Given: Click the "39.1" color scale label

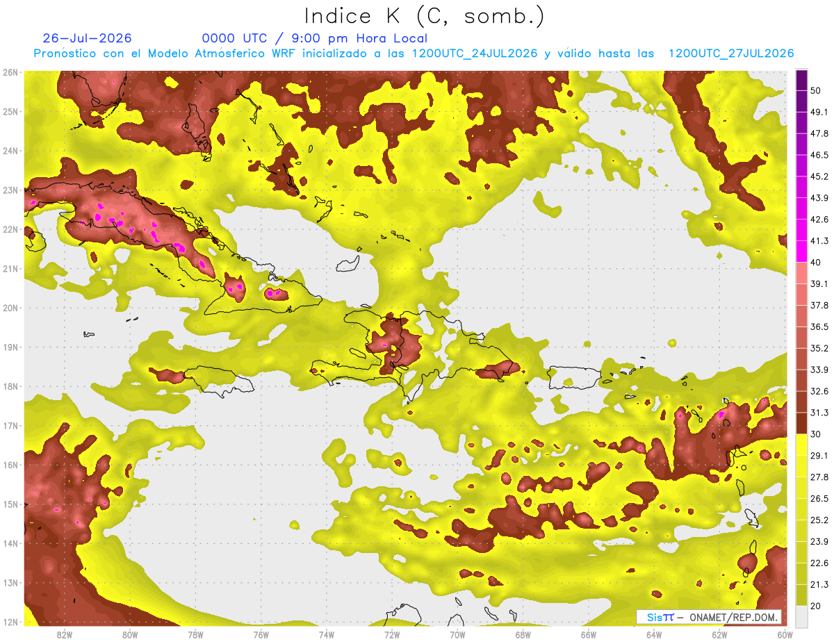Looking at the screenshot, I should coord(819,283).
